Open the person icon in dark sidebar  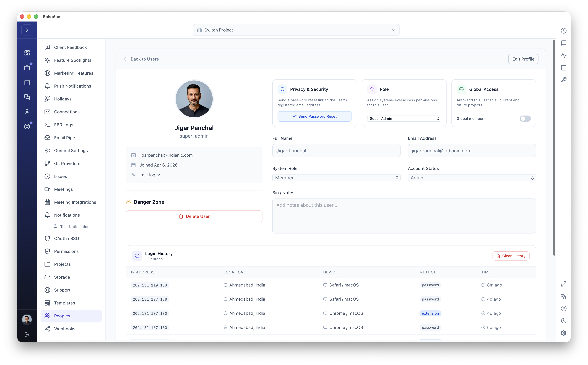click(x=27, y=112)
